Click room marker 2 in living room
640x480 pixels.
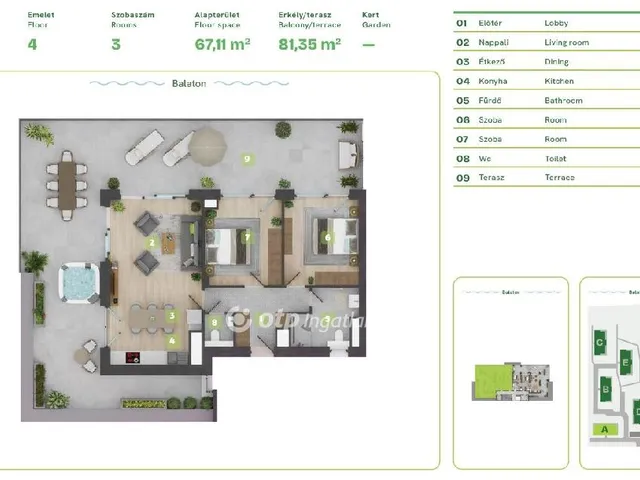tap(152, 242)
